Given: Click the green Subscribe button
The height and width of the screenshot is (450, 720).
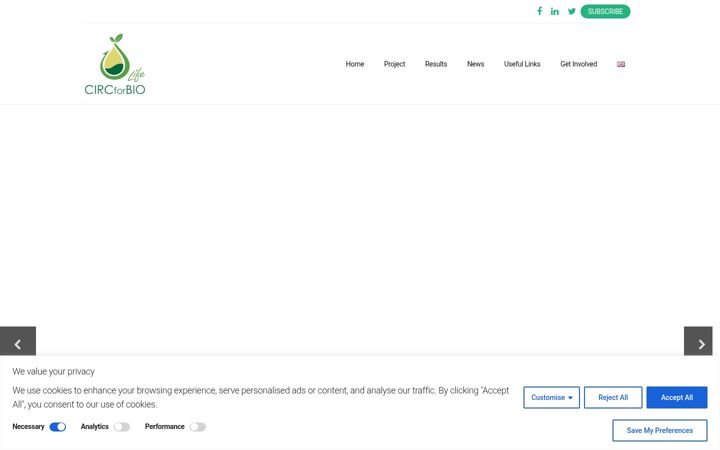Looking at the screenshot, I should pyautogui.click(x=605, y=11).
